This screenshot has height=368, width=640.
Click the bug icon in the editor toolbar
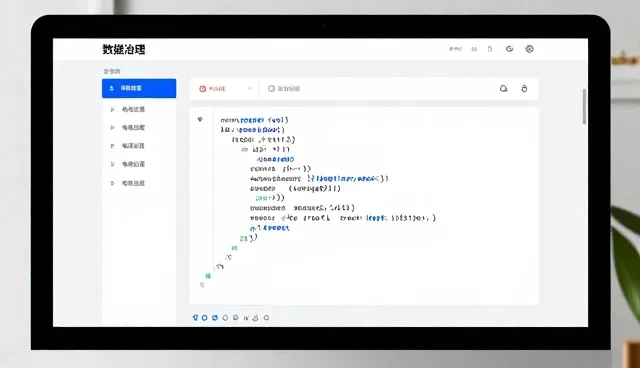point(524,89)
